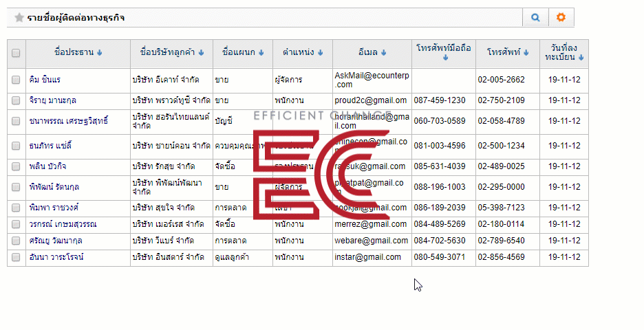
Task: Sort by วันที่ลงทะเบียน arrow icon
Action: [581, 58]
